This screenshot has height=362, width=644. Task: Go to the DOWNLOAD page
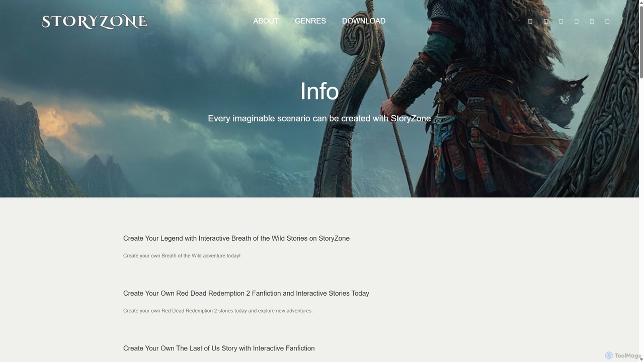[x=364, y=21]
